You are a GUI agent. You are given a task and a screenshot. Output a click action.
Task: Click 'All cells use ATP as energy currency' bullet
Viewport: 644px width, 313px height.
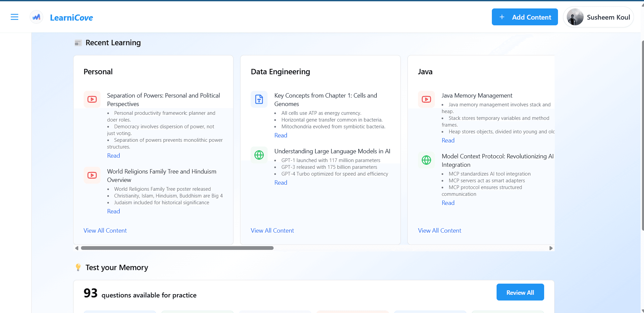coord(321,113)
